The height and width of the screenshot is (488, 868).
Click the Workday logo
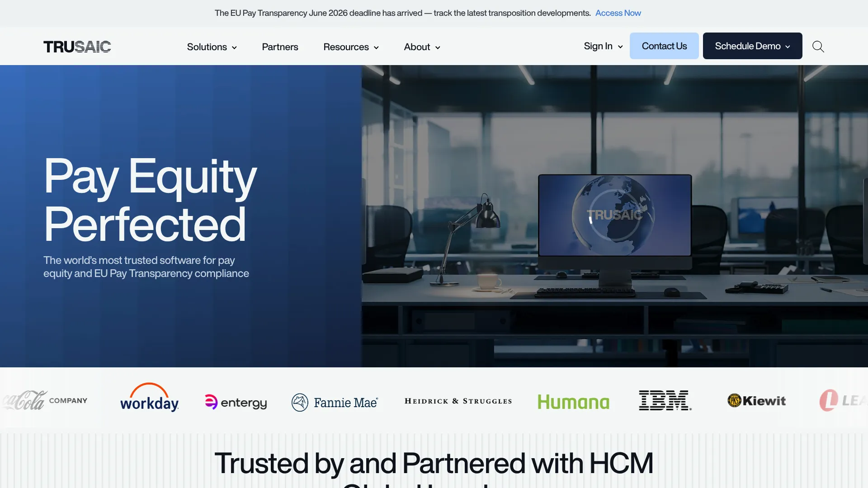click(150, 398)
